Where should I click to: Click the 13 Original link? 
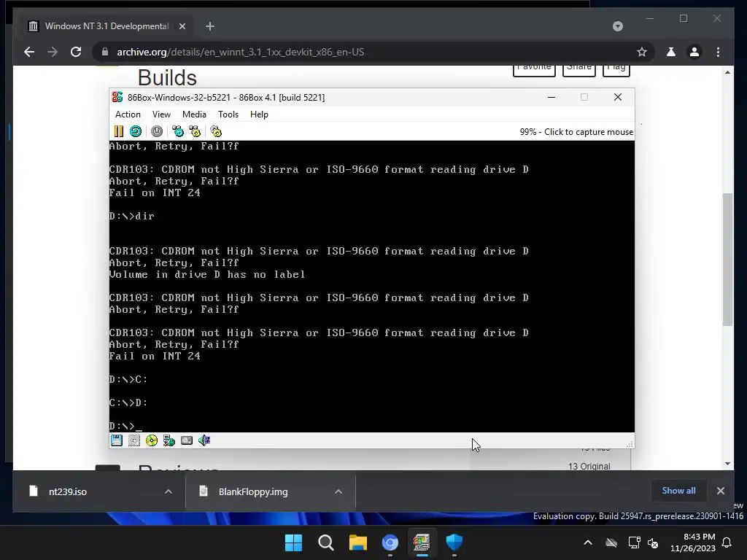pos(589,466)
